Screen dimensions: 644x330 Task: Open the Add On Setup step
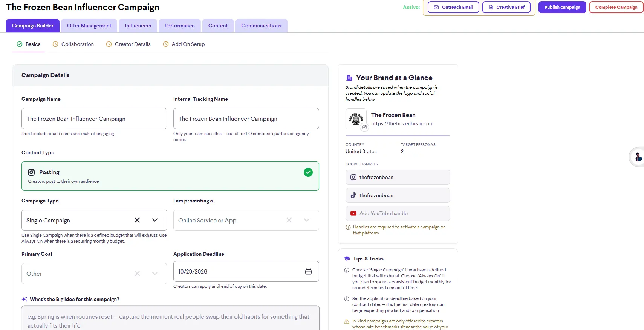click(x=184, y=44)
